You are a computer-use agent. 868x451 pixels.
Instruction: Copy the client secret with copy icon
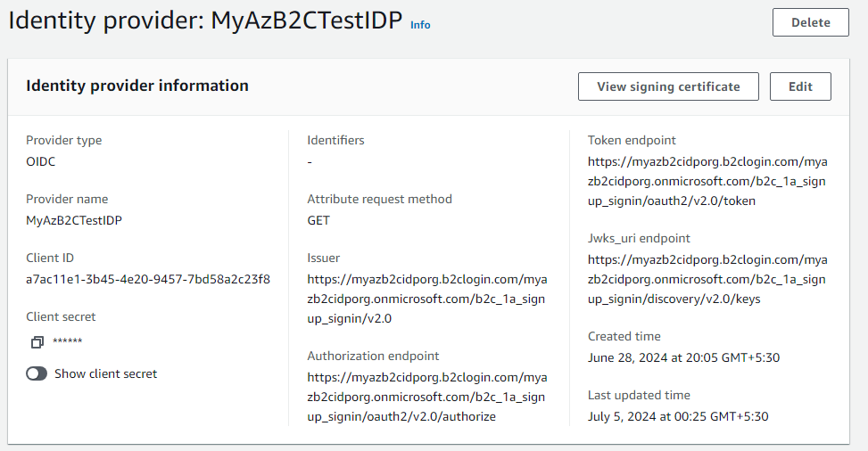[x=37, y=342]
